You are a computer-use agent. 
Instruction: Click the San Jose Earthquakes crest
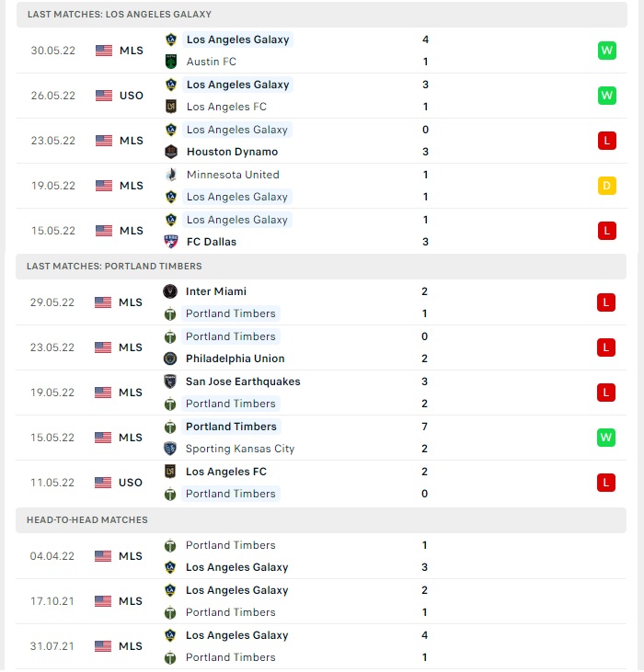[170, 381]
